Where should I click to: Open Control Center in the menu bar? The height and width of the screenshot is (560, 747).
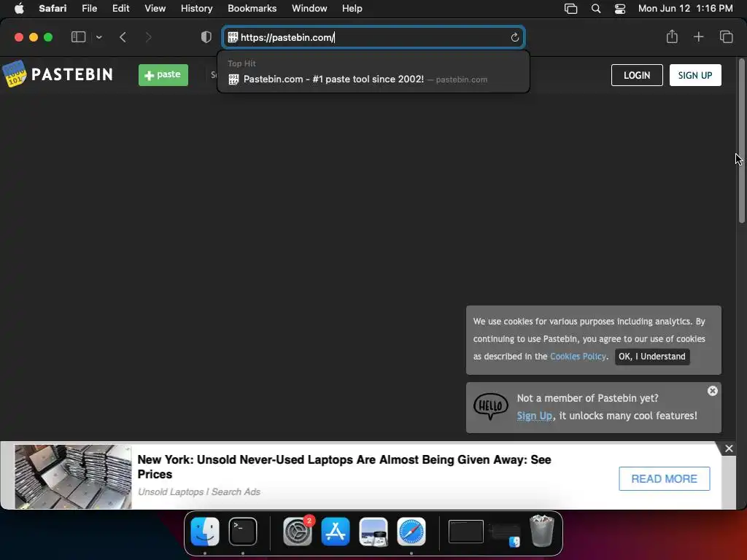(x=620, y=9)
